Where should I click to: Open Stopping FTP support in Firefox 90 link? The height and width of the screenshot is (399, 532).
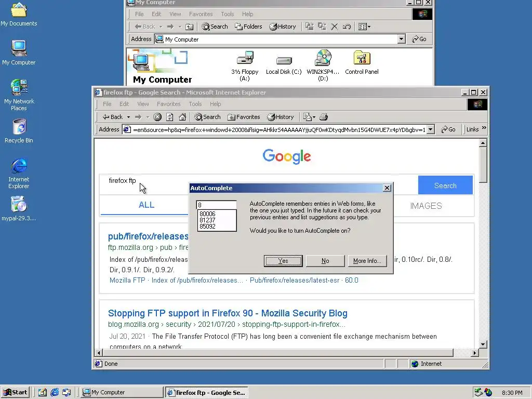pos(228,313)
